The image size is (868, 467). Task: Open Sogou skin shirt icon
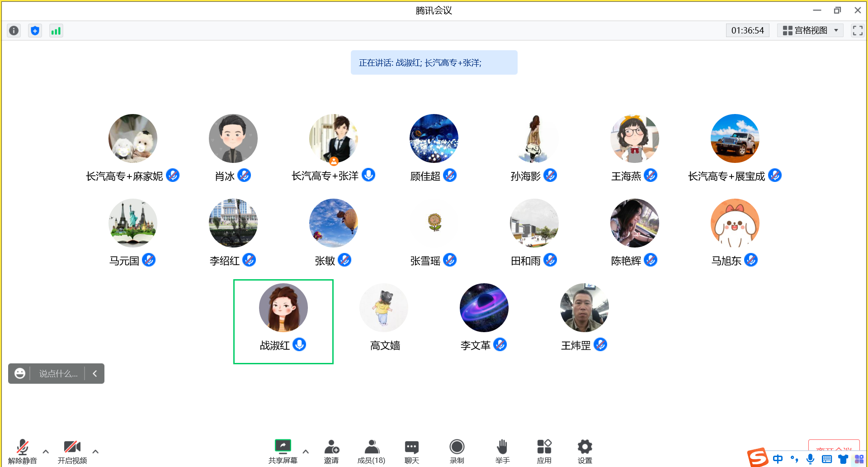(843, 459)
